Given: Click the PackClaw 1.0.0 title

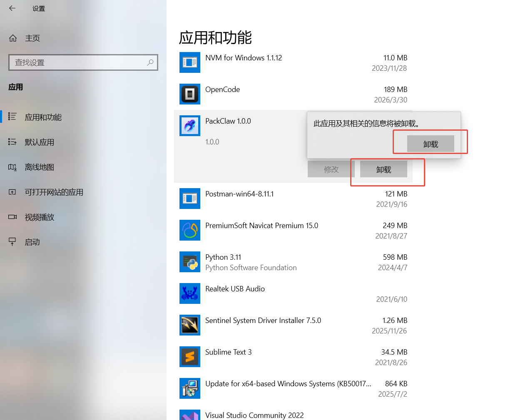Looking at the screenshot, I should click(228, 121).
